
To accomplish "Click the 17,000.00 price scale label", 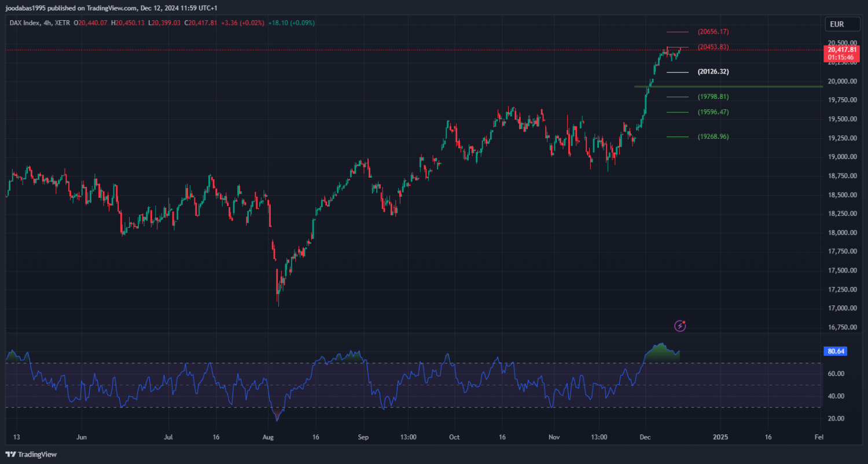I will coord(841,308).
